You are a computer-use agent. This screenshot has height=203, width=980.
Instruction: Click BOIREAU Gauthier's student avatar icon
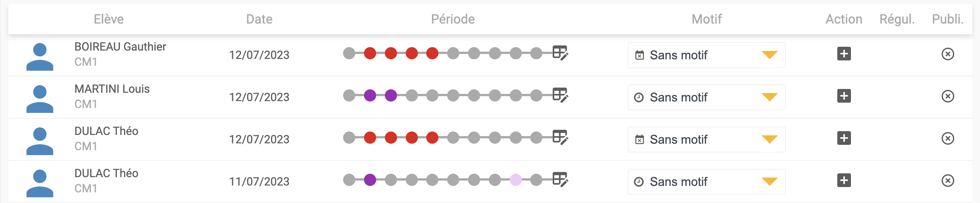point(39,57)
